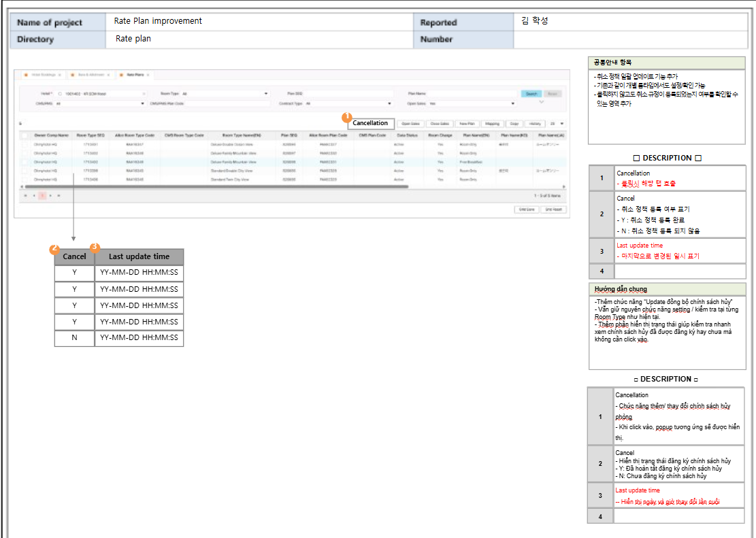Check the first row checkbox in the grid
The height and width of the screenshot is (538, 756).
click(25, 145)
